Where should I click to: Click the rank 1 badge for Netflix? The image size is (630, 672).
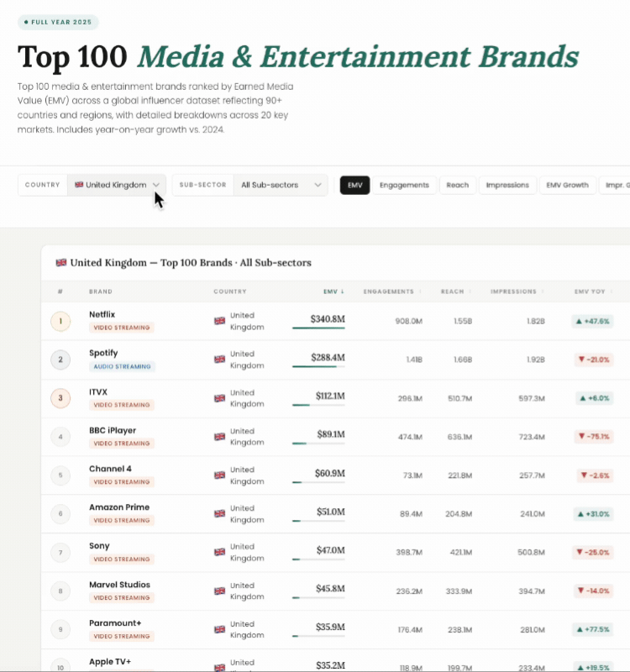point(60,322)
